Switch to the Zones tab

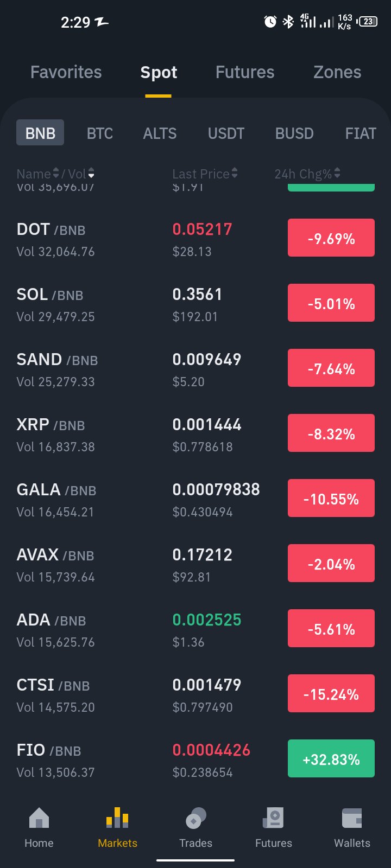coord(337,72)
